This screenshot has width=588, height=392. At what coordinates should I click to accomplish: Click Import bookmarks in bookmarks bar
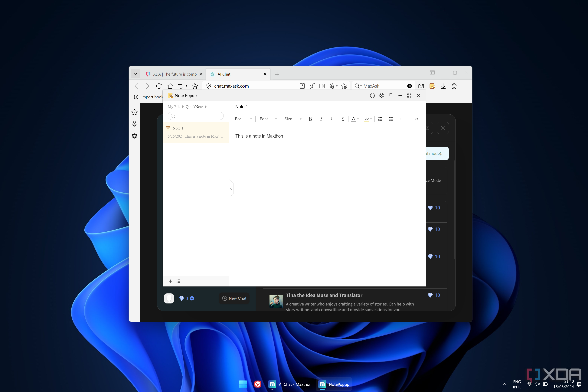point(149,97)
